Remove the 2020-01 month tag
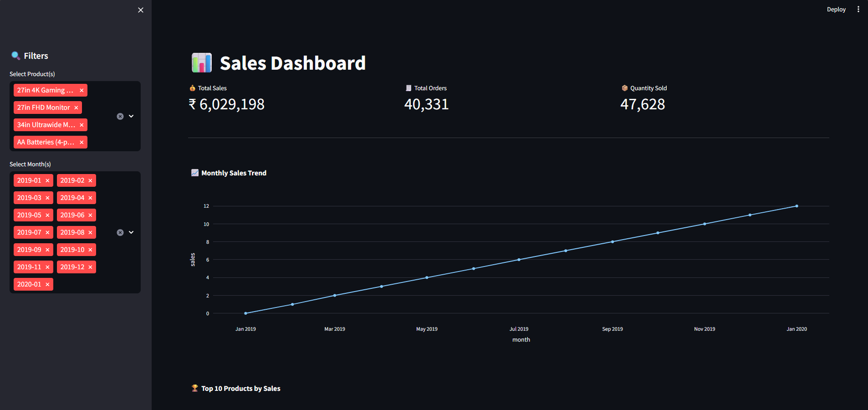 47,284
